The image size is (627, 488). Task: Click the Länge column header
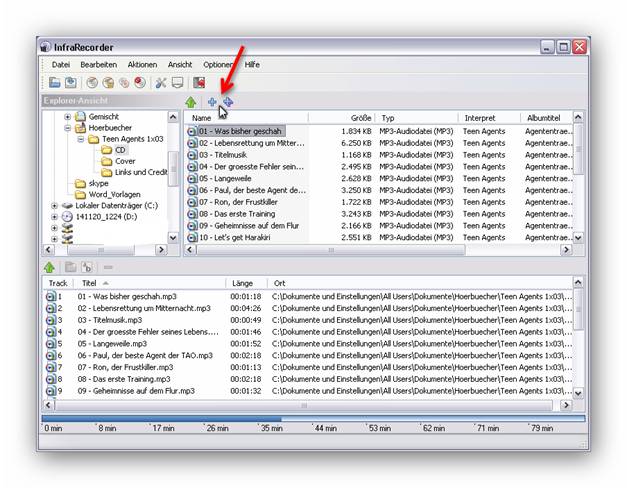pos(246,283)
